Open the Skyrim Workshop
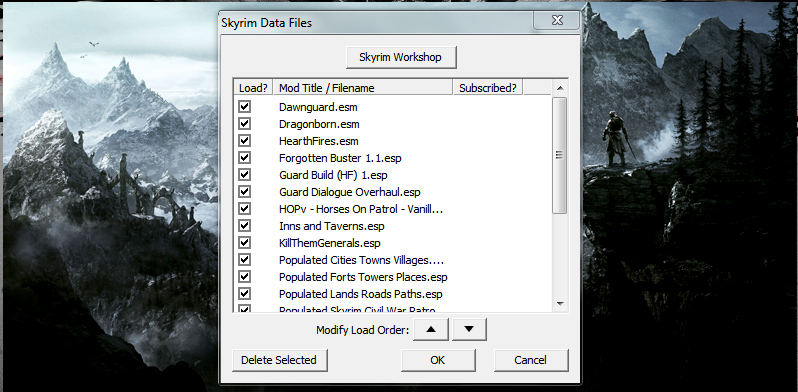The image size is (798, 392). 401,57
